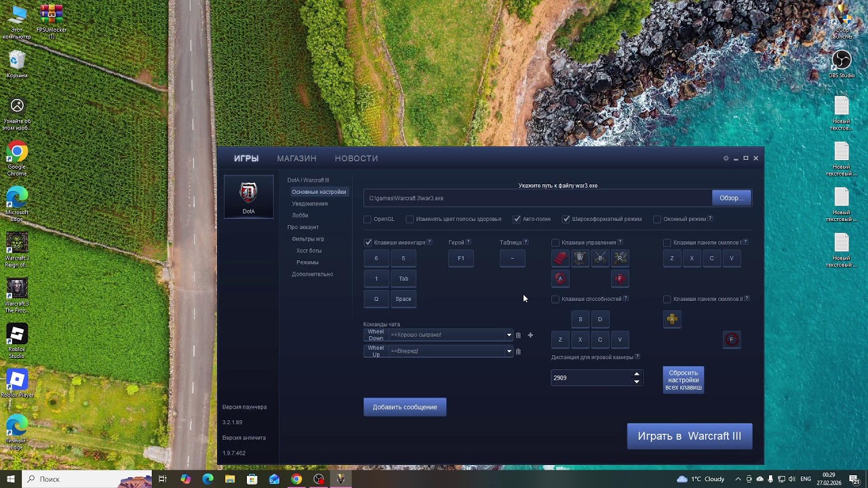Show help for camera distance setting

point(637,357)
